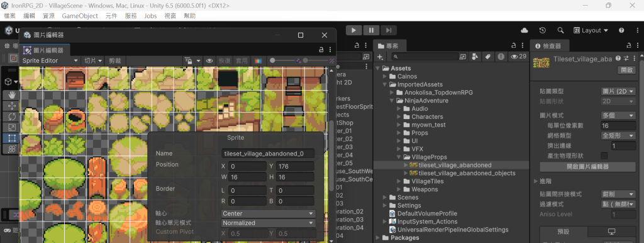Open the 網格類型 mesh type dropdown

(618, 135)
